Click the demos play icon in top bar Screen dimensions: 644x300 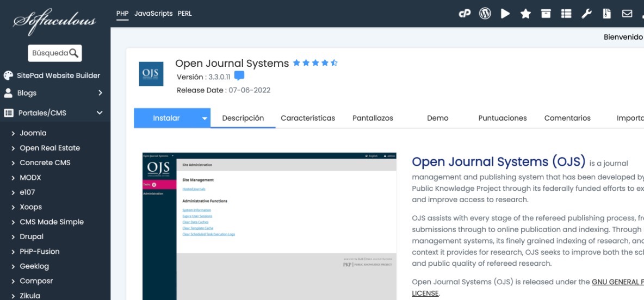(506, 14)
